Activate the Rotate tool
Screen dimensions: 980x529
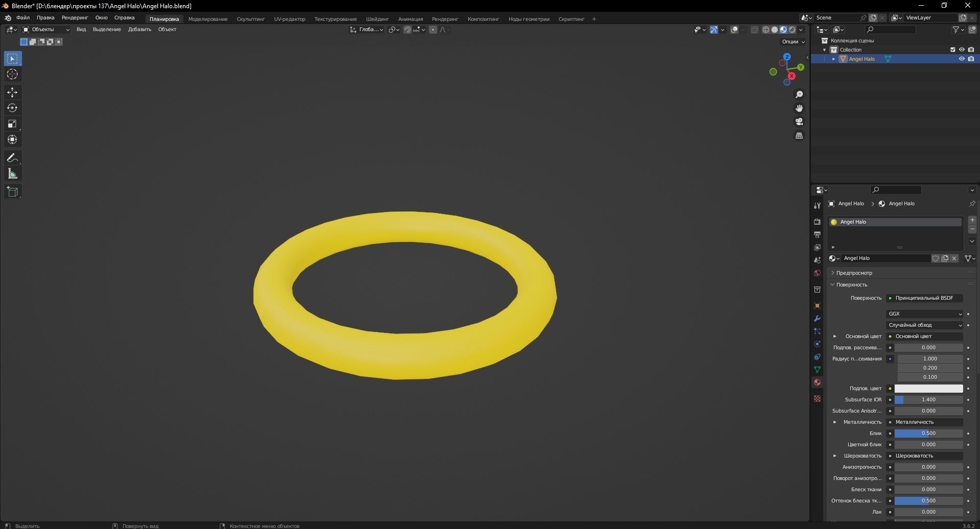click(12, 108)
